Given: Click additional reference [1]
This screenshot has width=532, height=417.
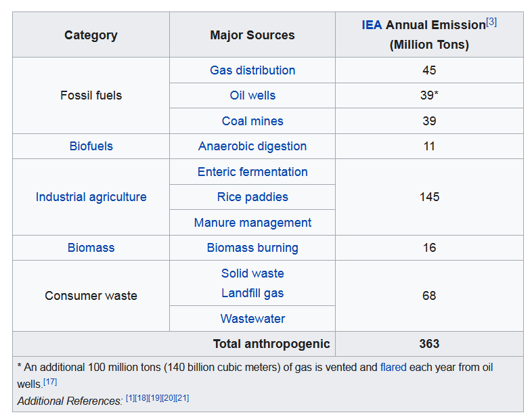Looking at the screenshot, I should (131, 398).
